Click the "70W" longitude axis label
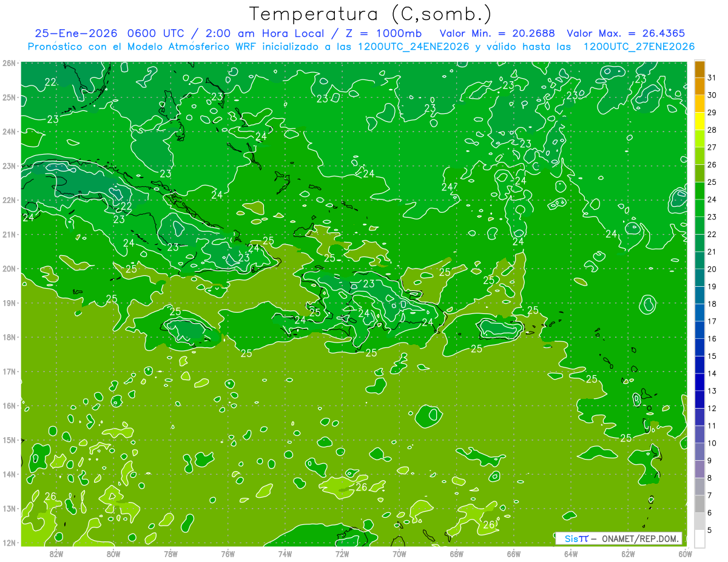This screenshot has width=728, height=562. tap(399, 554)
